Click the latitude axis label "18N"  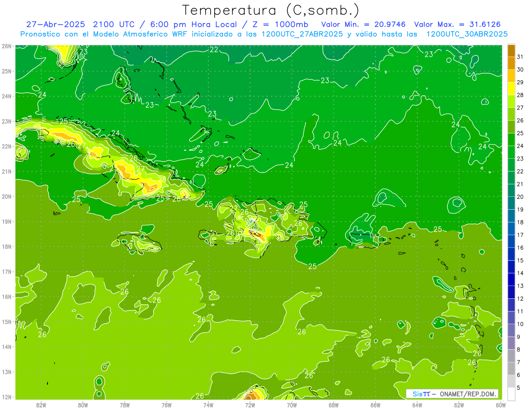pyautogui.click(x=6, y=247)
